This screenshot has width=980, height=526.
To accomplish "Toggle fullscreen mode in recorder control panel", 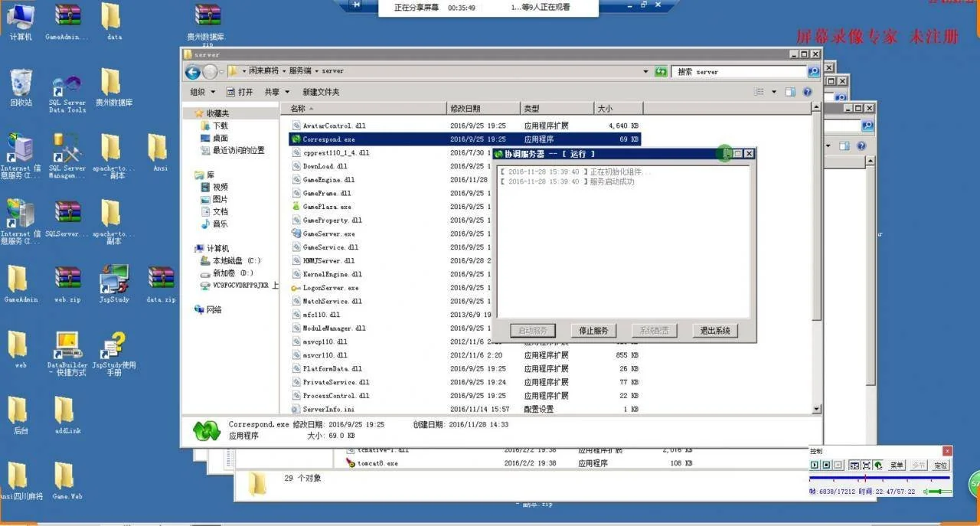I will pyautogui.click(x=866, y=465).
